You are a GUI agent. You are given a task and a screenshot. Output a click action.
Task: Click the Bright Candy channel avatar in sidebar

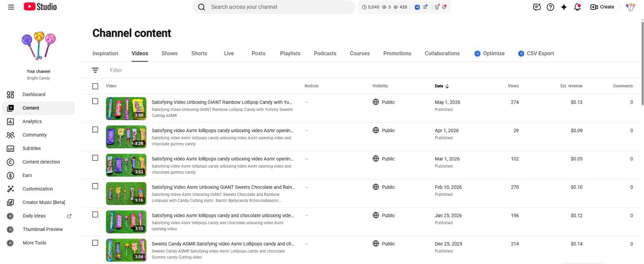[x=39, y=45]
